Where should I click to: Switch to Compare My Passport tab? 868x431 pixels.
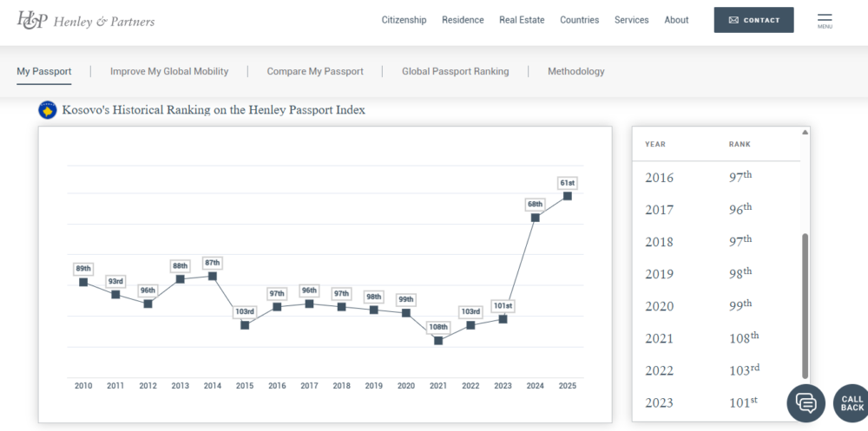[x=315, y=71]
